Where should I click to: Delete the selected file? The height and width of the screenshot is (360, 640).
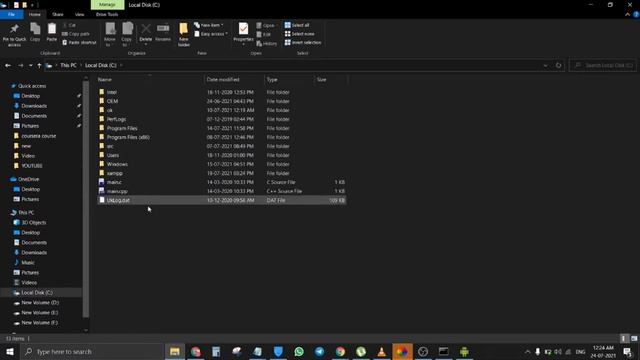coord(146,34)
